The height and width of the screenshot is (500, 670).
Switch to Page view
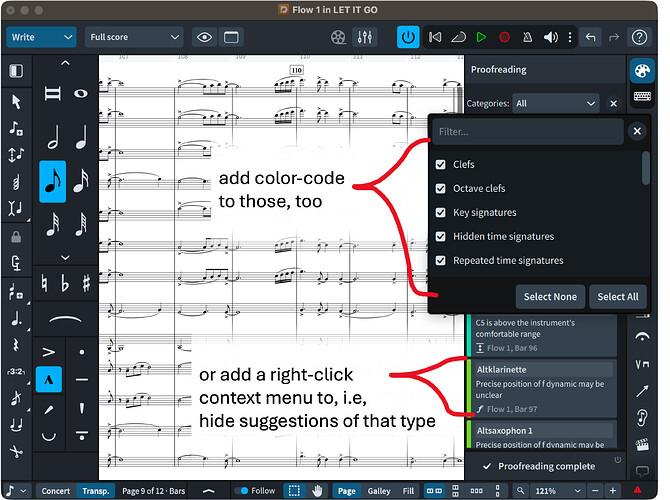(347, 491)
